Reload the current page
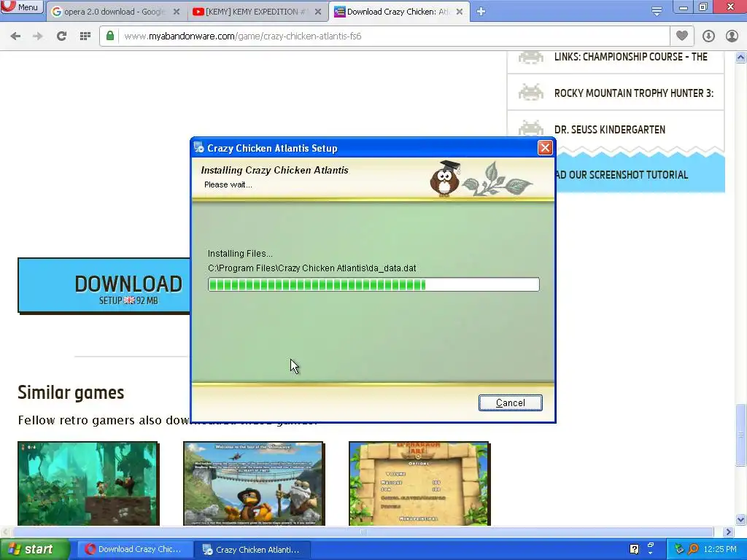This screenshot has width=747, height=560. pyautogui.click(x=61, y=36)
